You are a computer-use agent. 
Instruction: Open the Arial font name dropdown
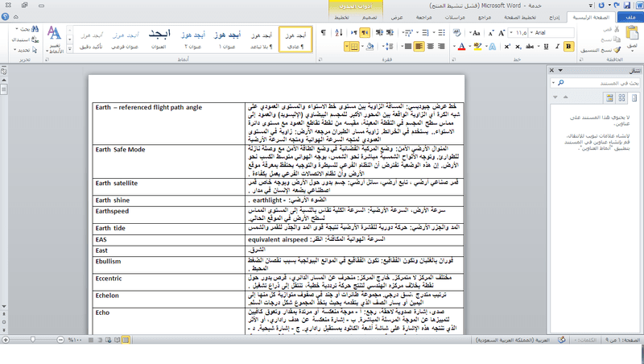tap(531, 33)
